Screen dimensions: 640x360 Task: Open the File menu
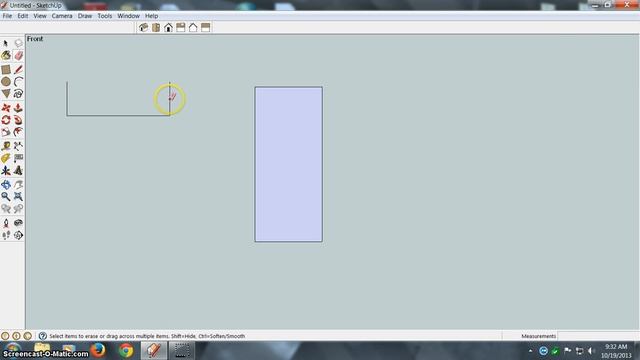coord(7,16)
